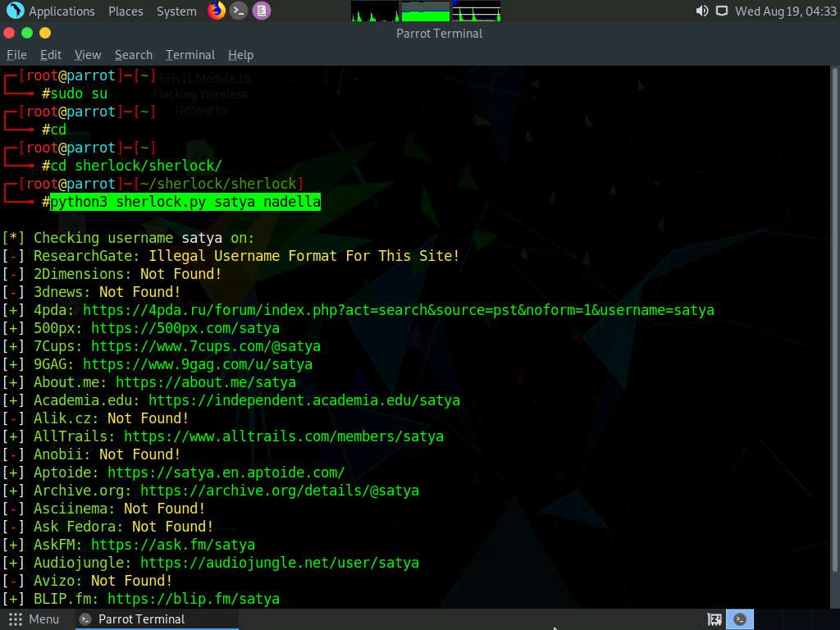Image resolution: width=840 pixels, height=630 pixels.
Task: Click highlighted python3 sherlock.py command
Action: coord(185,202)
